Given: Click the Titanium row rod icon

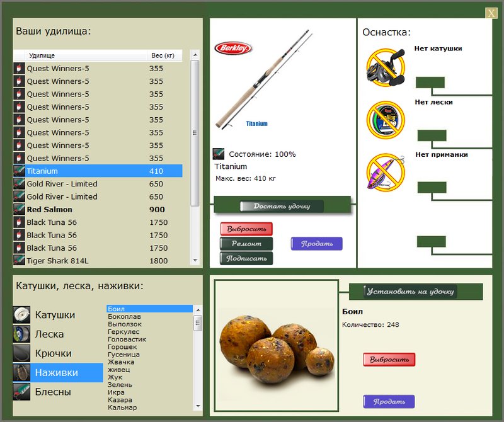Looking at the screenshot, I should coord(19,171).
